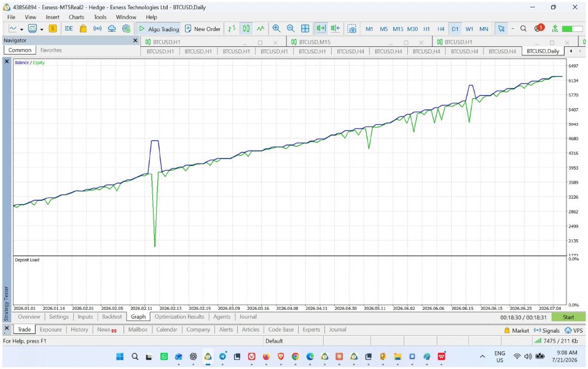Viewport: 588px width, 369px height.
Task: Close the Strategy Tester panel
Action: tap(7, 61)
